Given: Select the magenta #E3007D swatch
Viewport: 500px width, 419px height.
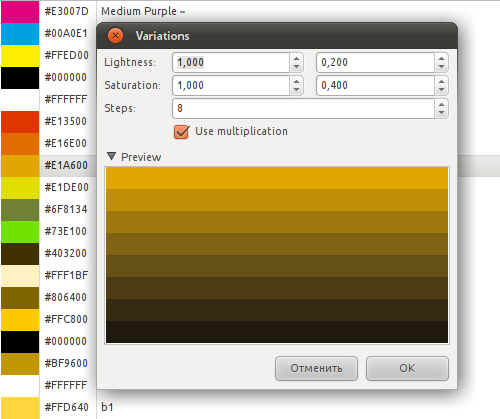Looking at the screenshot, I should (20, 12).
